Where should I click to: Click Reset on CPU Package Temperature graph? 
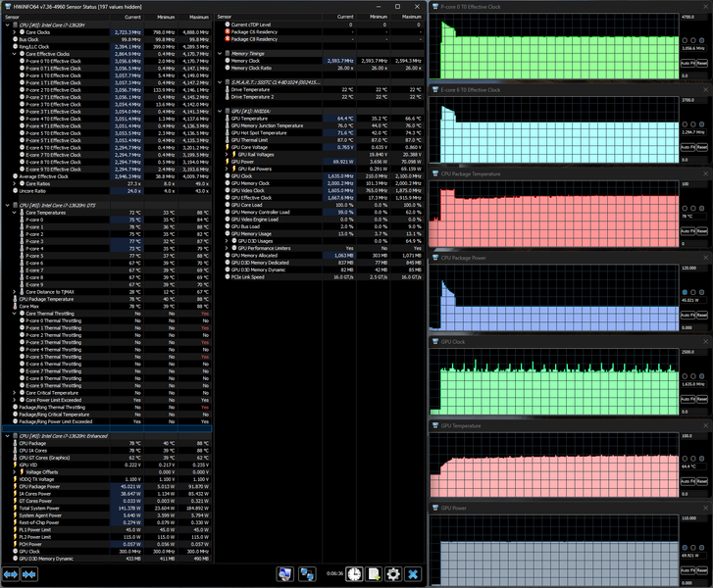point(702,231)
